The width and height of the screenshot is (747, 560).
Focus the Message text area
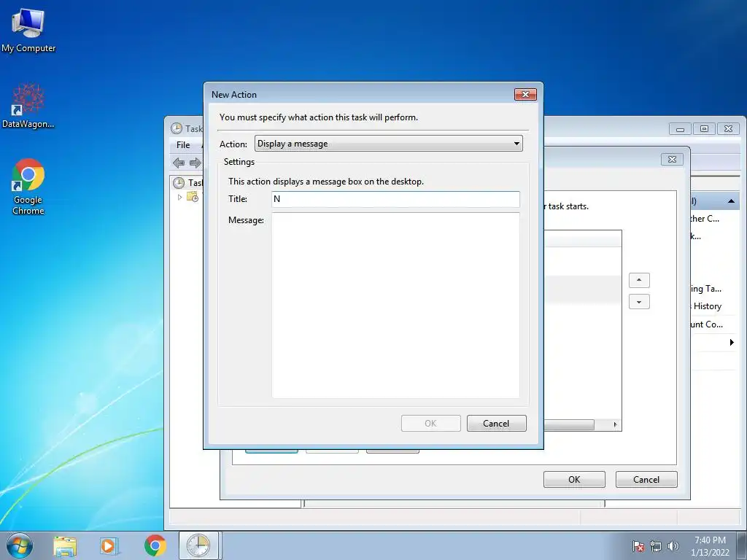(x=395, y=305)
